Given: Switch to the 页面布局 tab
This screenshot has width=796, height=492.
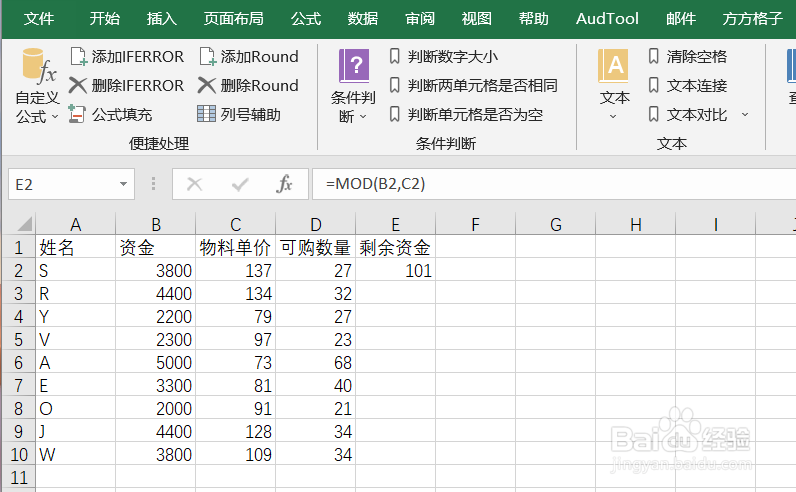Looking at the screenshot, I should pyautogui.click(x=234, y=19).
